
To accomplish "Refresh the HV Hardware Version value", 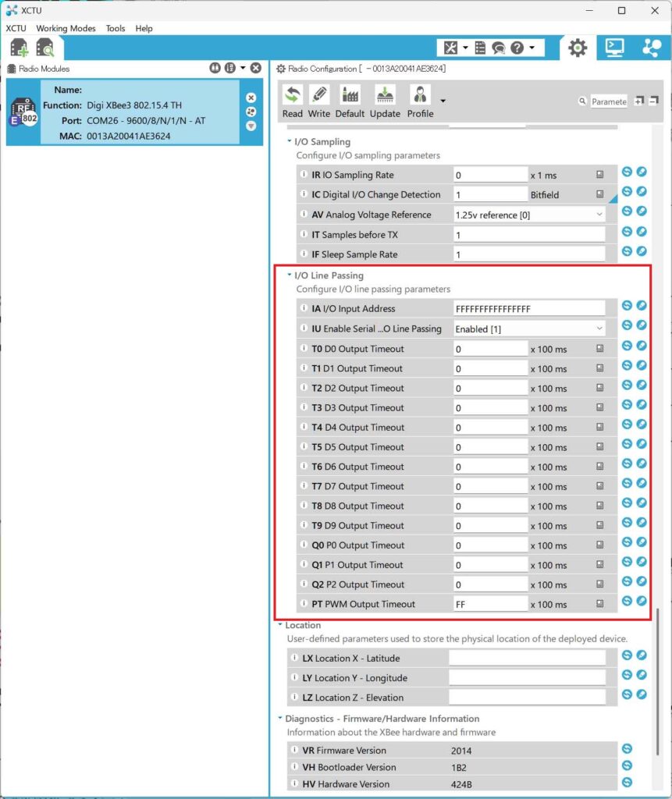I will tap(628, 782).
